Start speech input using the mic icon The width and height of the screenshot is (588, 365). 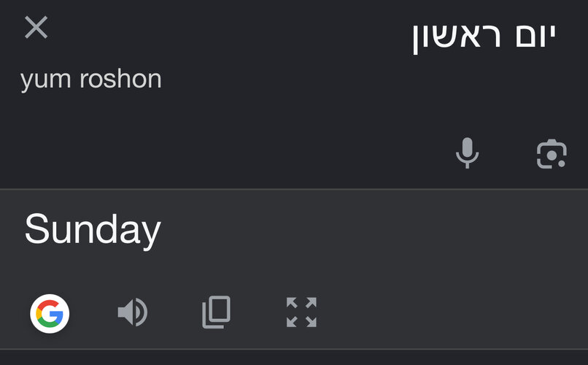[x=467, y=153]
